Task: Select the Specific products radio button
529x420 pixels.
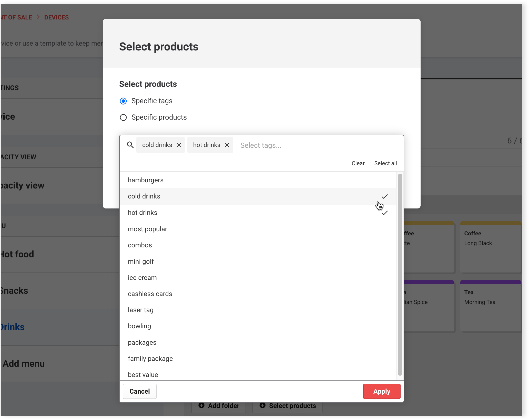Action: pyautogui.click(x=123, y=118)
